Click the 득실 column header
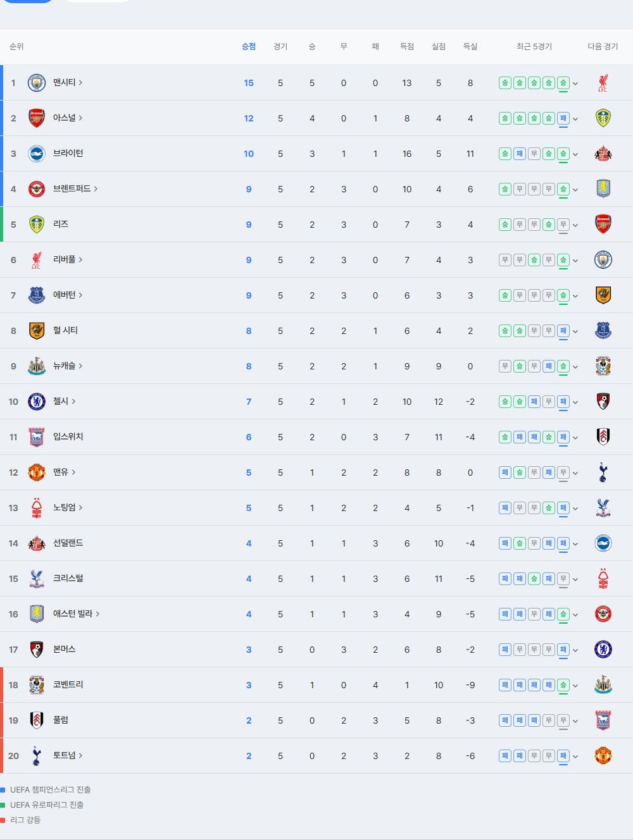 [470, 47]
